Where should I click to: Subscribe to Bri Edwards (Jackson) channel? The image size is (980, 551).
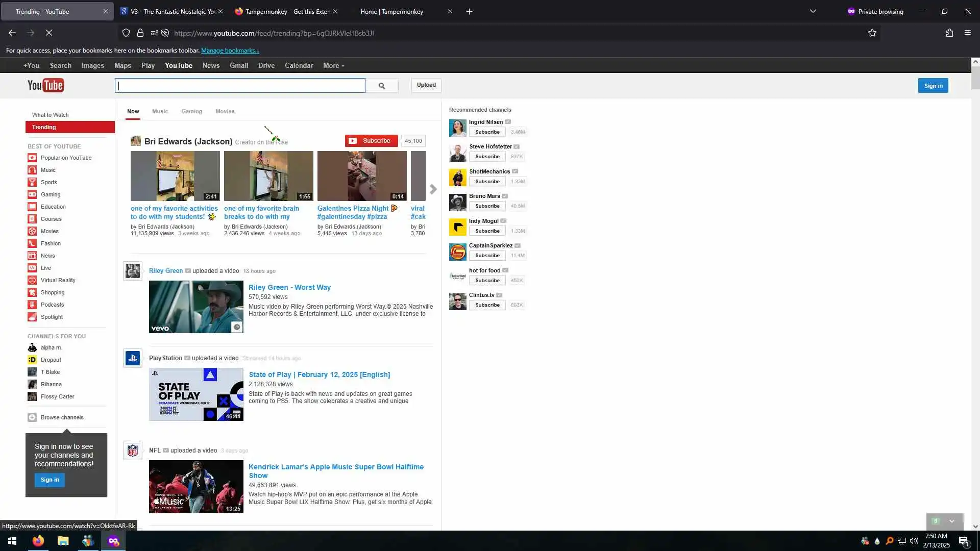(x=371, y=141)
